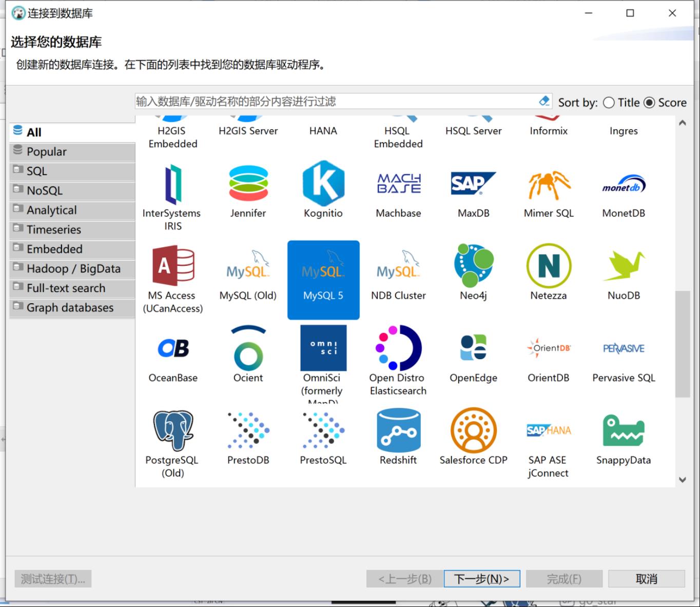Show All database categories

pos(72,132)
